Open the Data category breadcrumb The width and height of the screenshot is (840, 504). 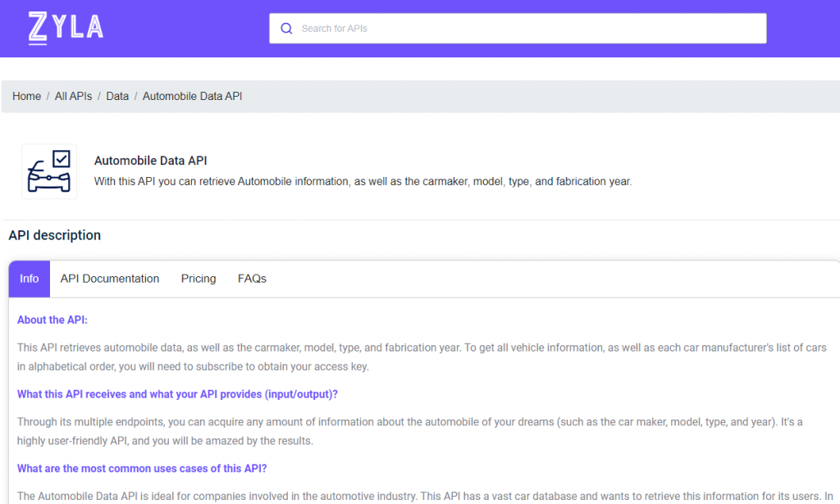point(117,96)
